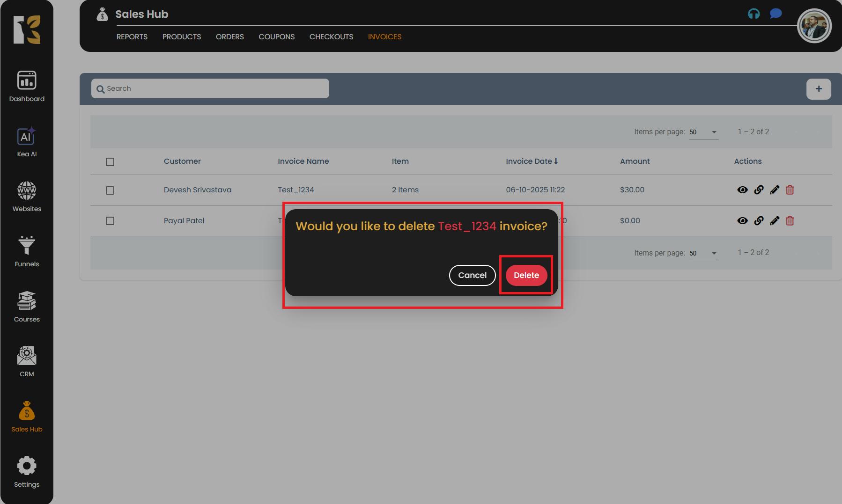This screenshot has height=504, width=842.
Task: Open top Items per page dropdown
Action: [x=703, y=132]
